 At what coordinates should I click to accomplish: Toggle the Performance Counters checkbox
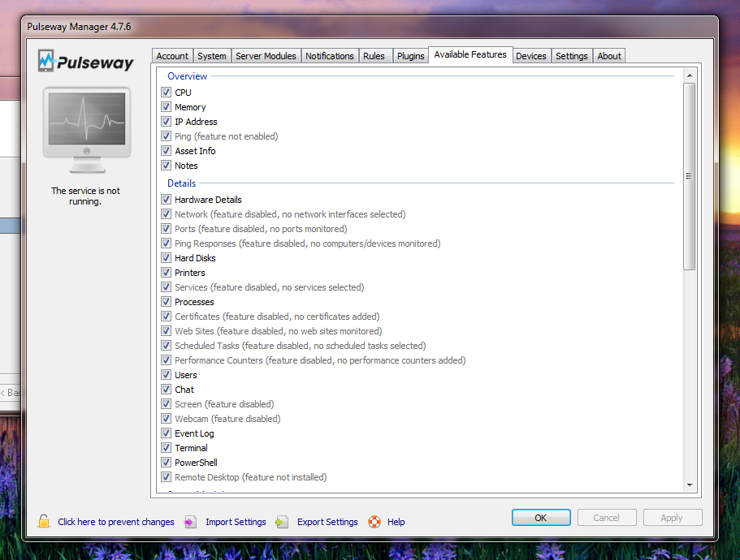pyautogui.click(x=166, y=360)
